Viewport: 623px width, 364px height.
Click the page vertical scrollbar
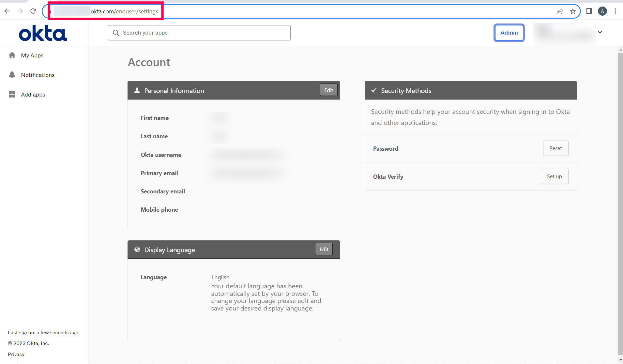(x=620, y=204)
